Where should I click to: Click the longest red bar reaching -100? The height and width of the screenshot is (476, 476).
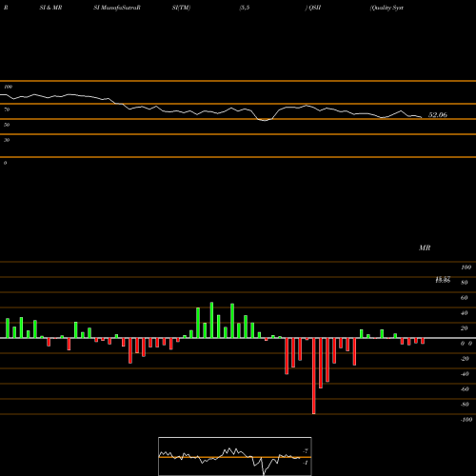coord(314,376)
